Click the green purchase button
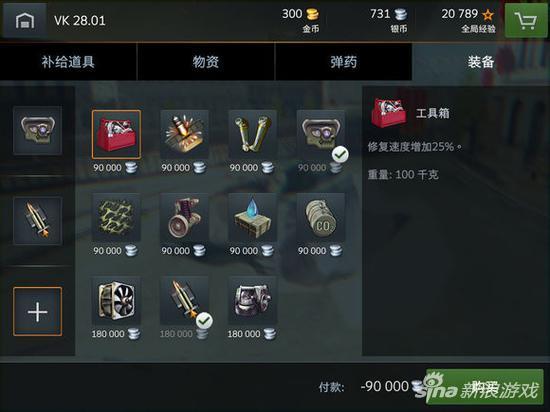The height and width of the screenshot is (412, 550). (485, 386)
